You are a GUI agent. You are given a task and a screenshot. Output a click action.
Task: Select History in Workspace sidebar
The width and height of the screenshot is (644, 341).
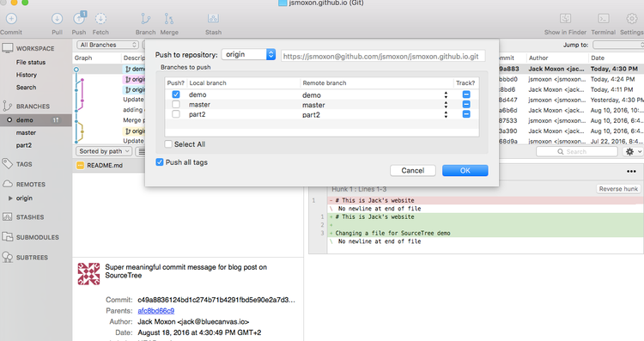pos(27,75)
